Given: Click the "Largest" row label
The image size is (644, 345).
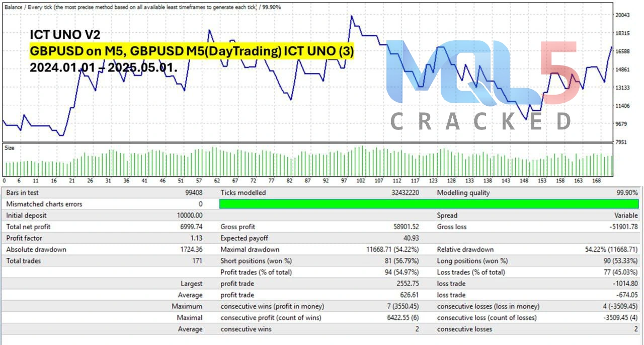Looking at the screenshot, I should click(x=192, y=284).
